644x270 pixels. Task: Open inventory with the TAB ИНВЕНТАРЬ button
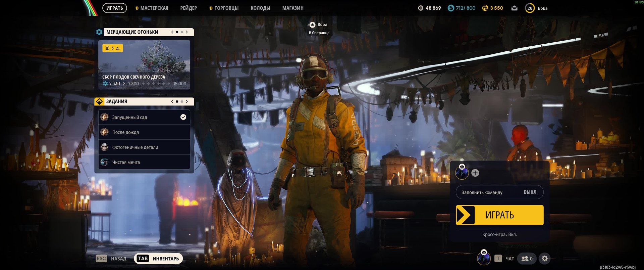coord(158,259)
